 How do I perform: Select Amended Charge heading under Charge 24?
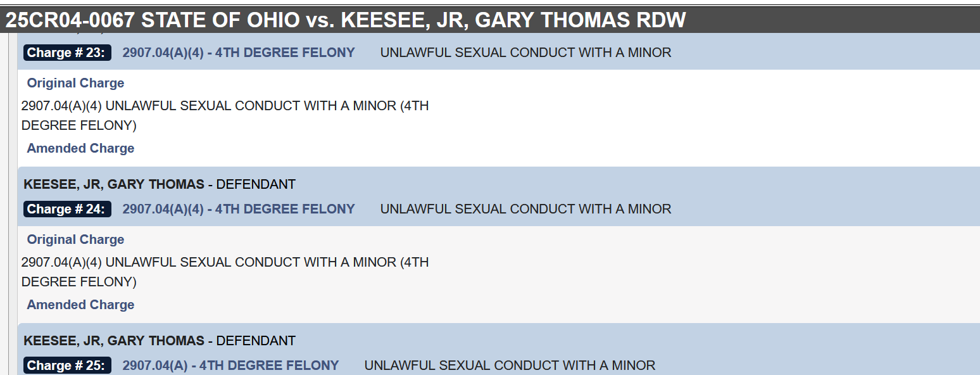[80, 305]
